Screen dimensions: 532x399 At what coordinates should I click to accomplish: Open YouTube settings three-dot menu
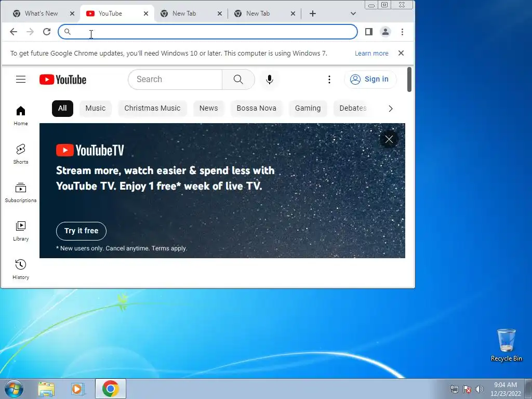[x=329, y=79]
